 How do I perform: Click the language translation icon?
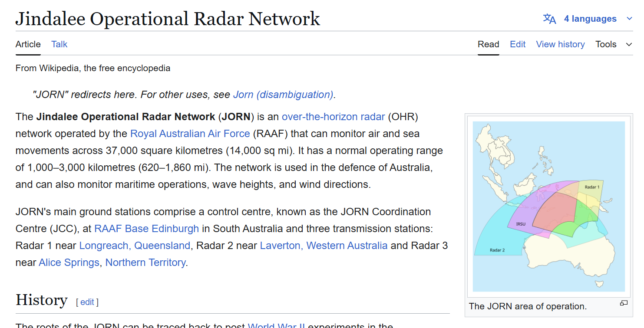[x=549, y=19]
